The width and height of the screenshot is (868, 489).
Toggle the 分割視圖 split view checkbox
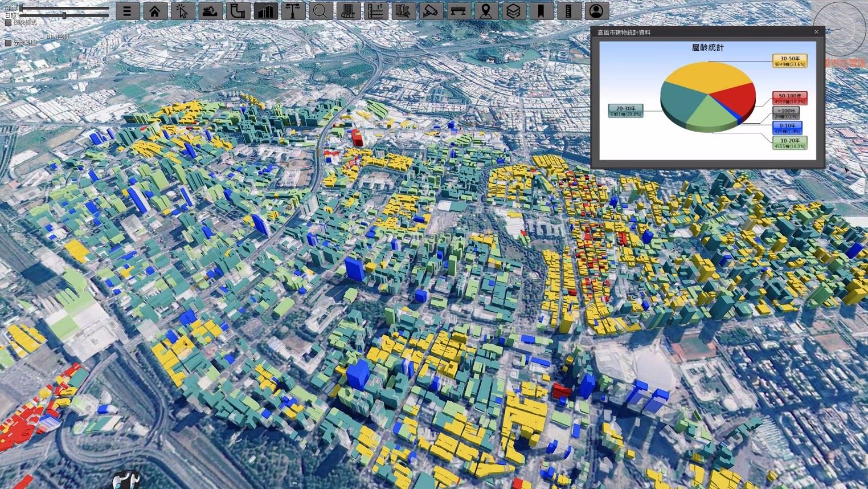[8, 43]
